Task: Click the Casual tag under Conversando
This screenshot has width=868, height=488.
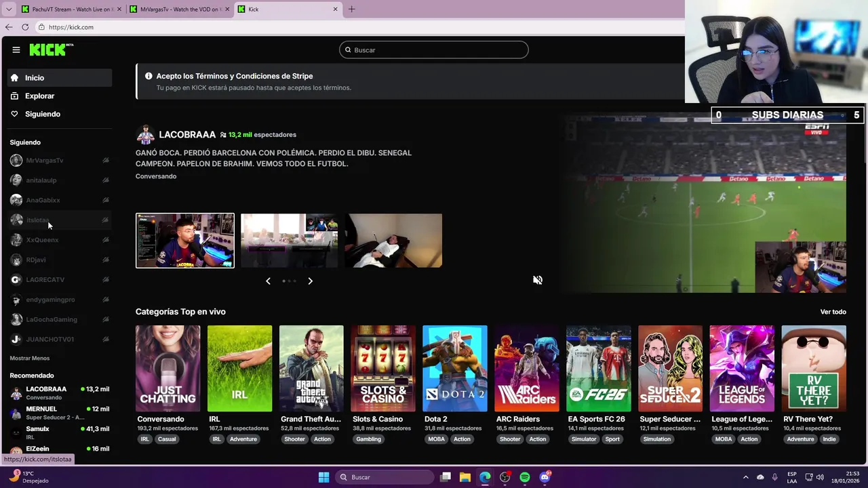Action: click(x=167, y=439)
